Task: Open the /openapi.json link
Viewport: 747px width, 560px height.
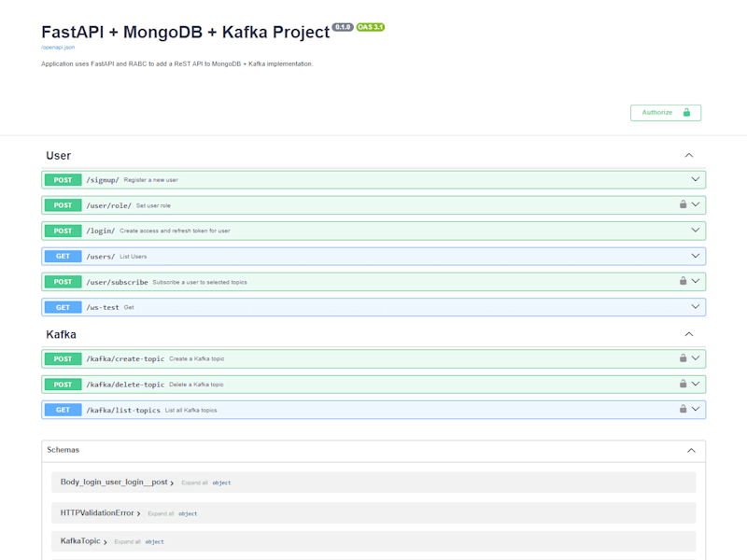Action: point(58,48)
